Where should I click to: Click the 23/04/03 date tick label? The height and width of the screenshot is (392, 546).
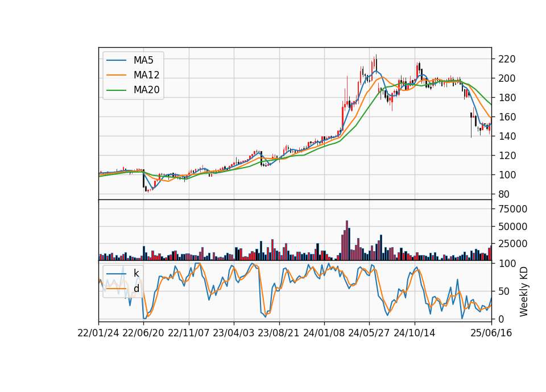click(234, 333)
